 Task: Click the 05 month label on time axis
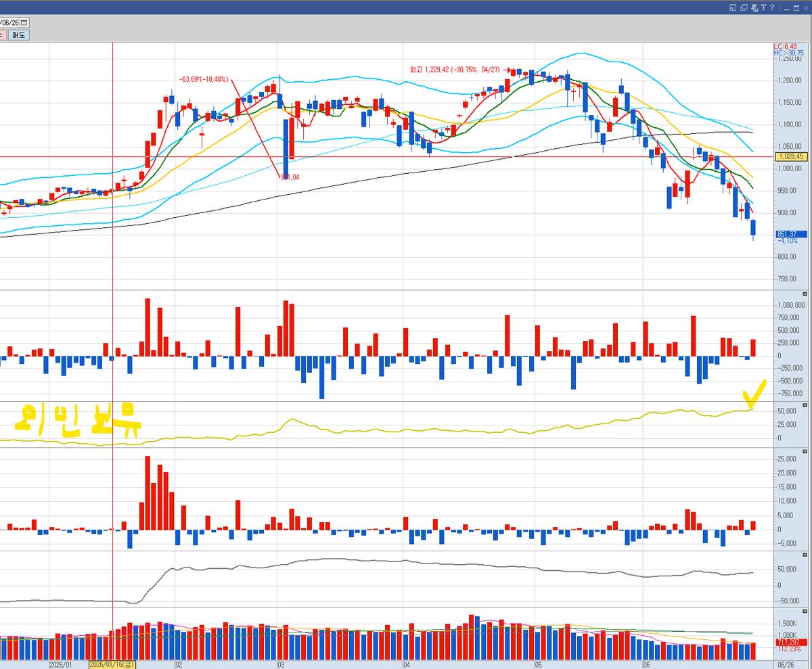click(538, 665)
